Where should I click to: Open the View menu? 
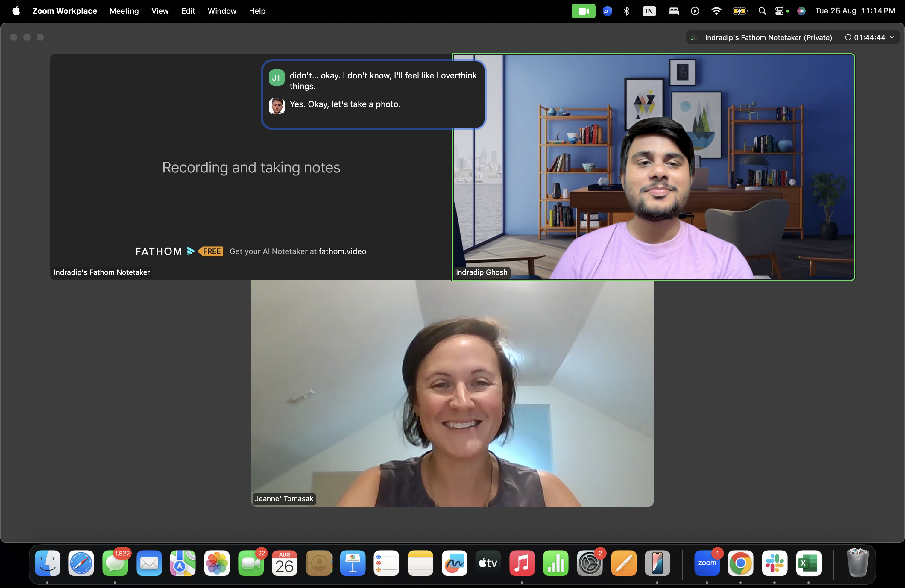[x=160, y=11]
